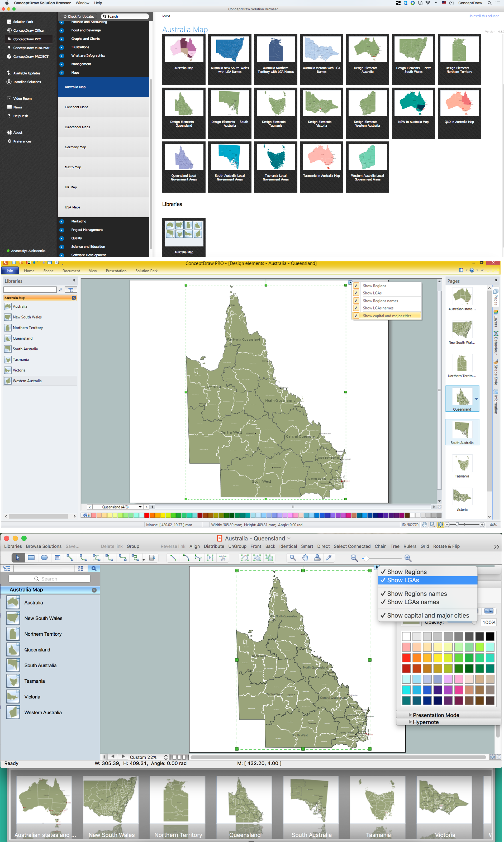Image resolution: width=504 pixels, height=847 pixels.
Task: Click the Solution Browser search field
Action: point(125,17)
